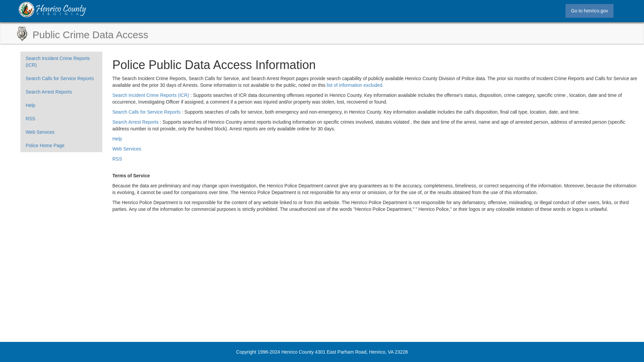Viewport: 644px width, 362px height.
Task: Choose Search Arrest Reports from sidebar menu
Action: 61,92
